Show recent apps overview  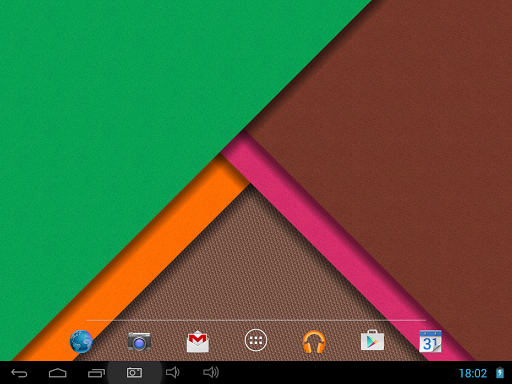[96, 373]
